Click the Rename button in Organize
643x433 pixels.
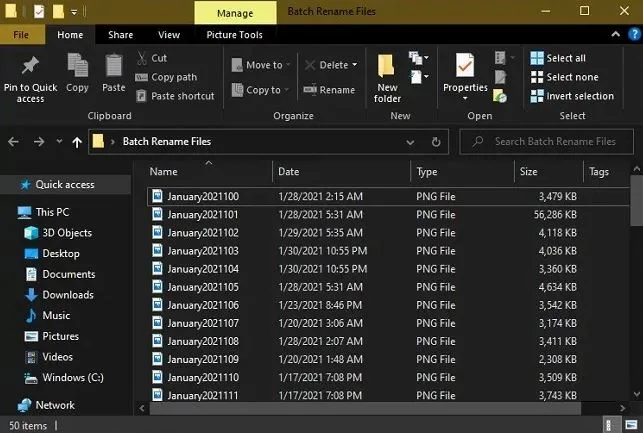pos(329,90)
